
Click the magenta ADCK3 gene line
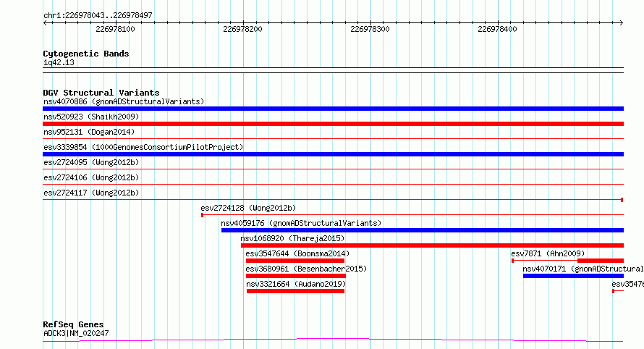333,340
